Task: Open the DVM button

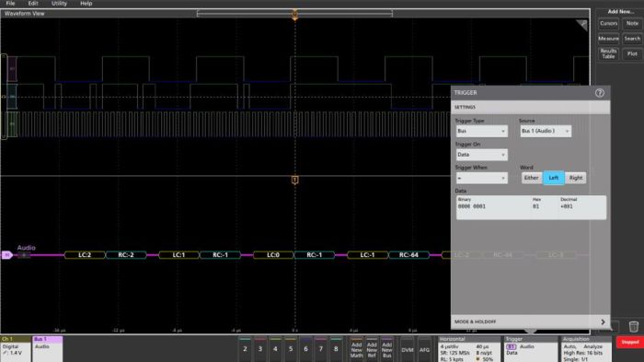Action: 408,350
